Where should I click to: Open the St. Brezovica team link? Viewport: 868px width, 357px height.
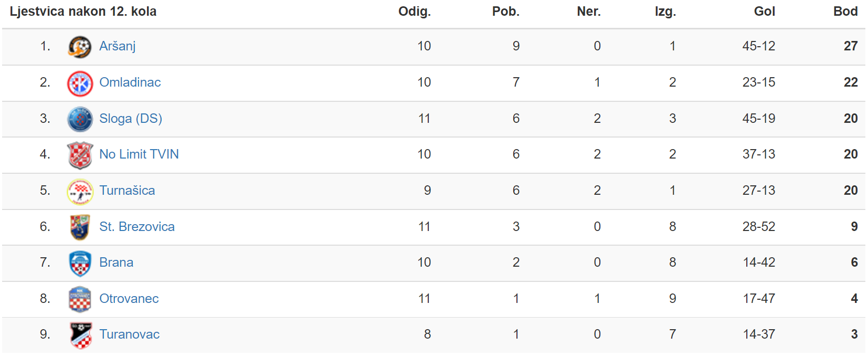click(x=137, y=227)
